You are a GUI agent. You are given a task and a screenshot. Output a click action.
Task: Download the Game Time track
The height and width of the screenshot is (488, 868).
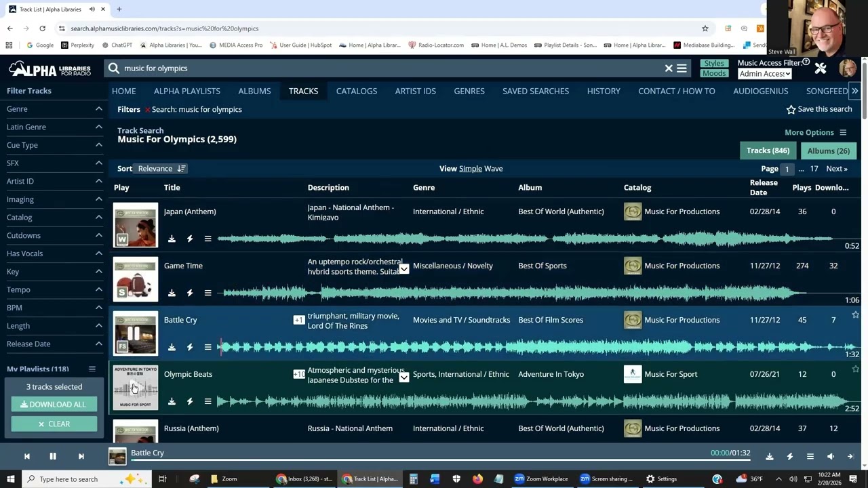(172, 293)
